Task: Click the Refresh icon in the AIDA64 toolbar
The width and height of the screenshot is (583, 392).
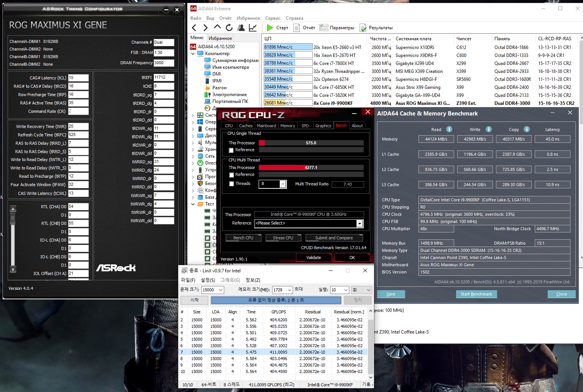Action: 229,28
